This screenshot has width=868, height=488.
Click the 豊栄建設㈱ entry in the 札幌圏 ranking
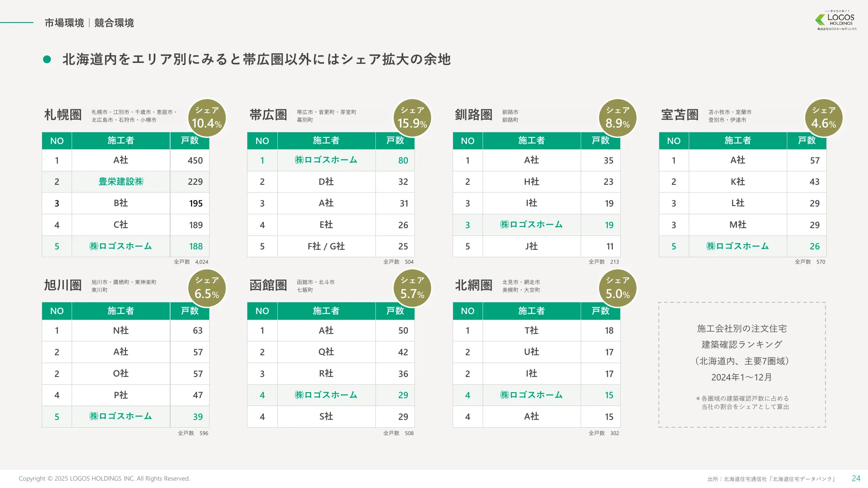point(121,182)
